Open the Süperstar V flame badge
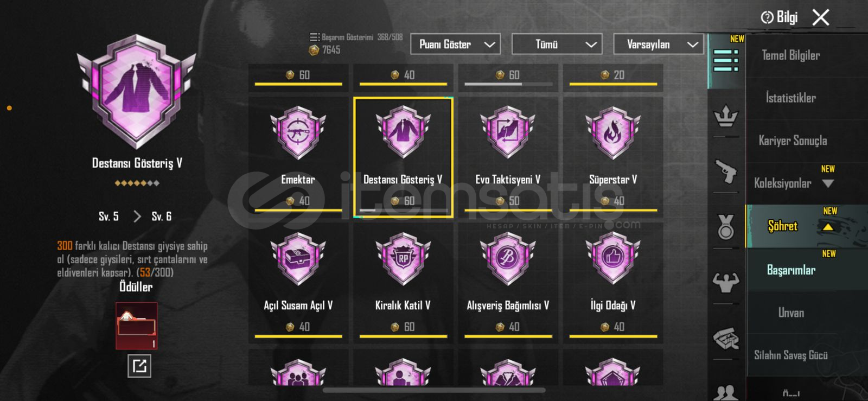This screenshot has width=868, height=401. click(x=612, y=133)
